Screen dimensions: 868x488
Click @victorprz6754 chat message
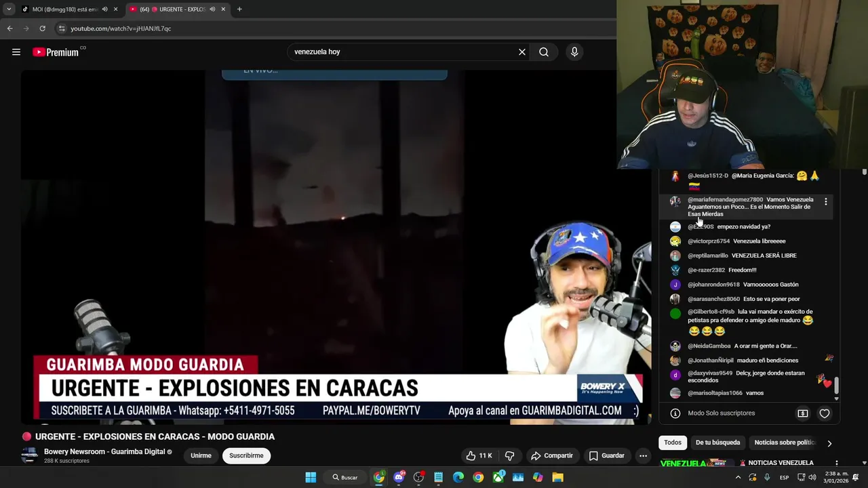[736, 241]
